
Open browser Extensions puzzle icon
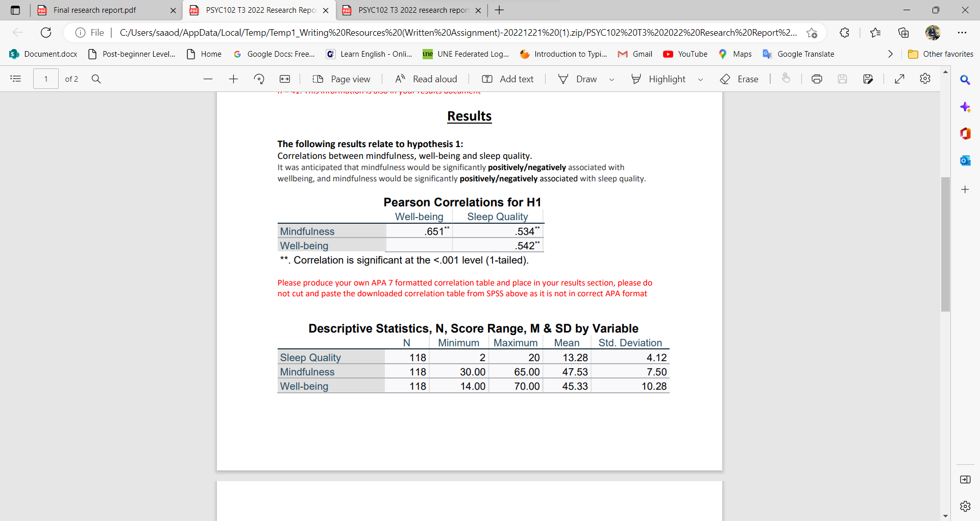click(x=844, y=33)
